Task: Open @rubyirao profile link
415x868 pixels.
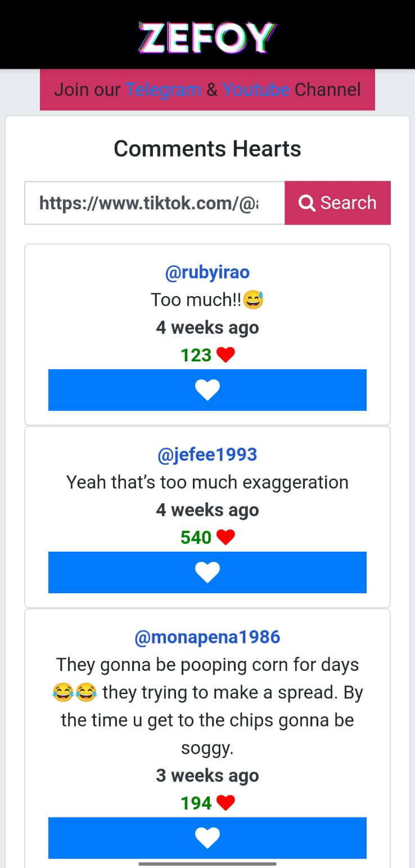Action: pos(207,272)
